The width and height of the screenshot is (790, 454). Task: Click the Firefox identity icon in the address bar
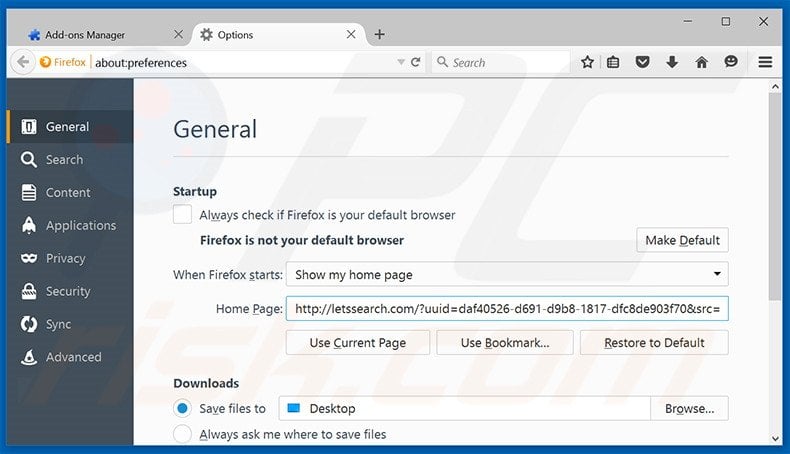click(x=45, y=62)
